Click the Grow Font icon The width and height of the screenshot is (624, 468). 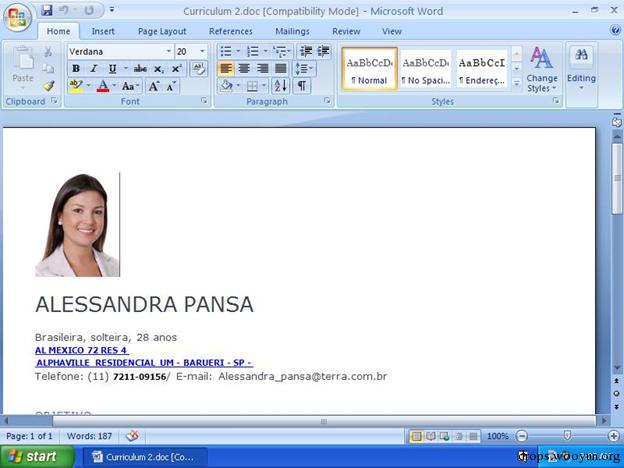[x=154, y=86]
